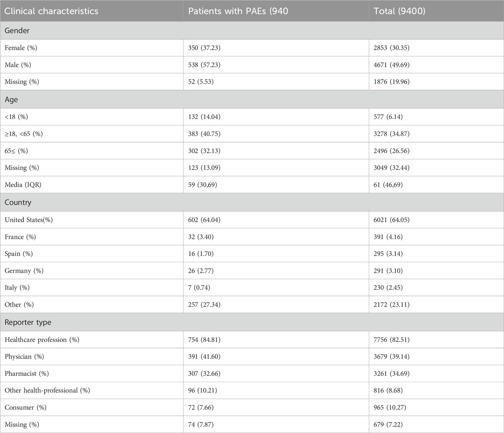Screen dimensions: 504x433
Task: Click the value '577 (6.14)'
Action: 388,117
